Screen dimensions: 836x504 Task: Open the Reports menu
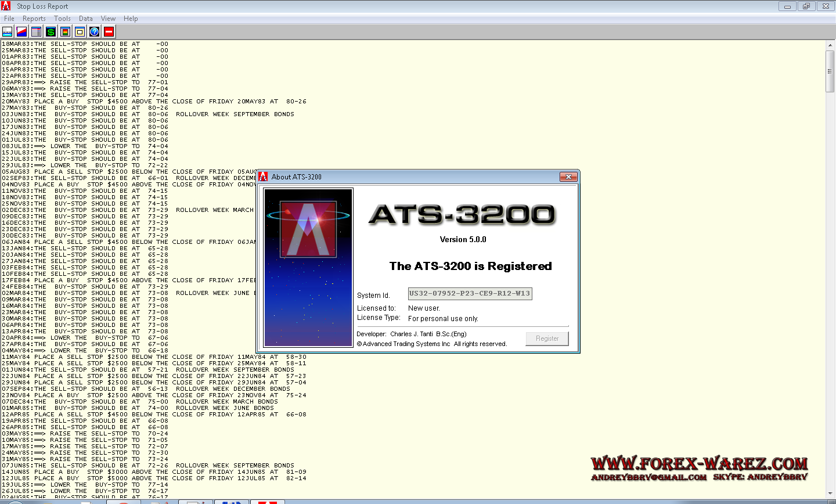click(x=34, y=19)
